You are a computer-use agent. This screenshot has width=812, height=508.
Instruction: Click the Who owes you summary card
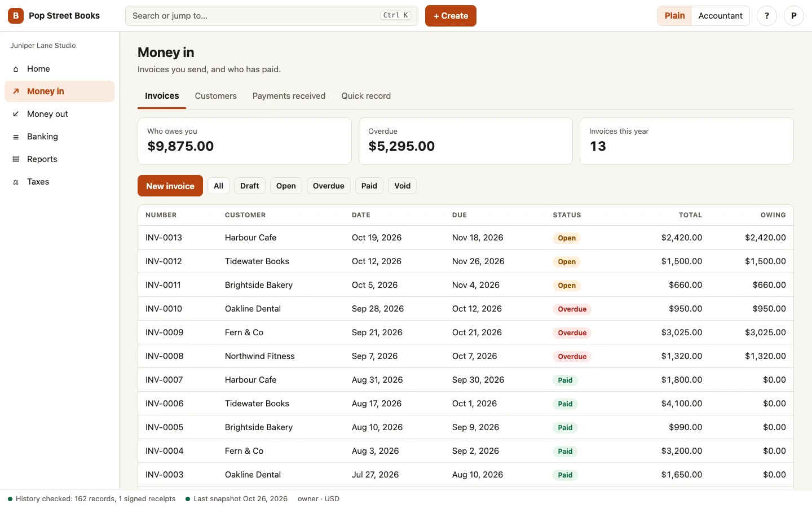[x=245, y=141]
